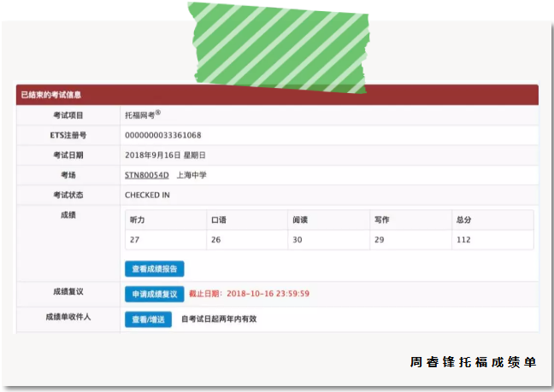
Task: Select the reading score 30
Action: coord(298,240)
